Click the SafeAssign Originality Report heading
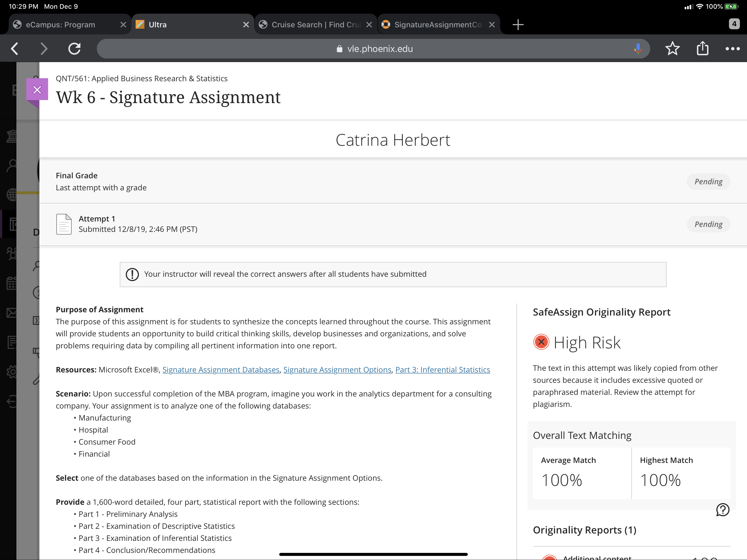747x560 pixels. (602, 312)
